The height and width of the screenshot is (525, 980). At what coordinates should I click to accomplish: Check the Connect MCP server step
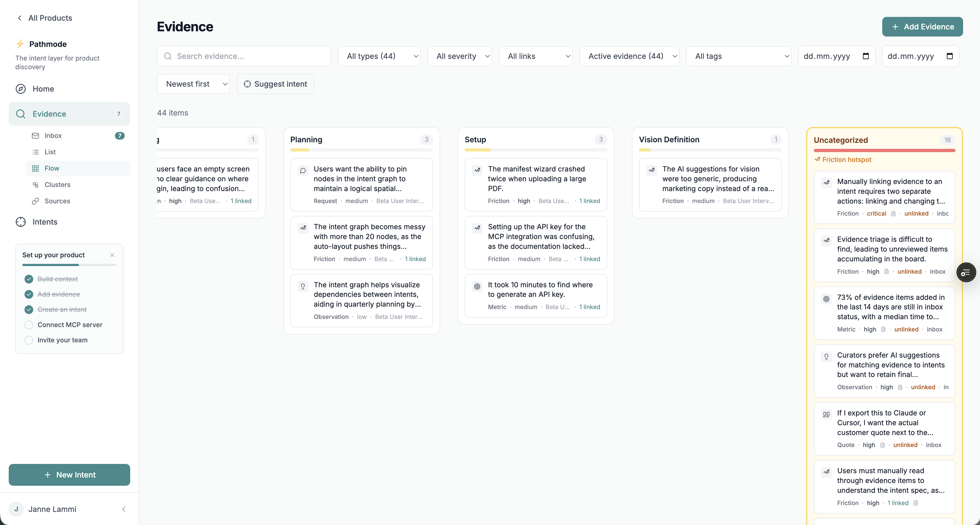tap(29, 325)
